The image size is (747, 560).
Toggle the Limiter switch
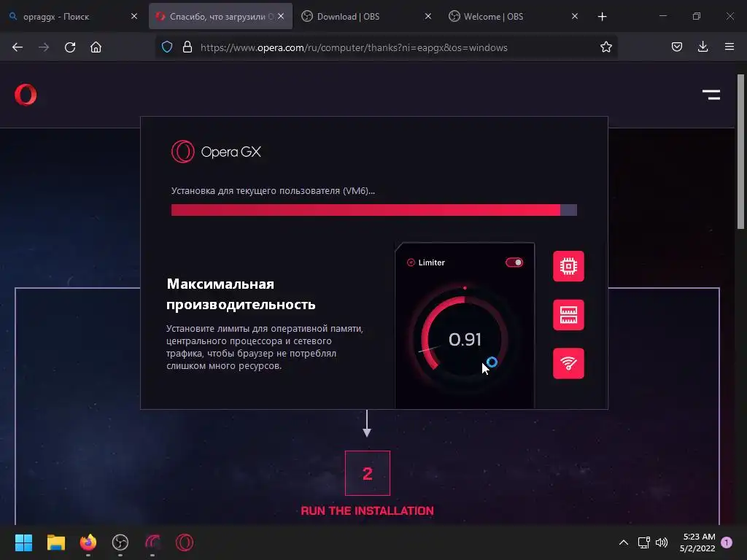coord(514,262)
